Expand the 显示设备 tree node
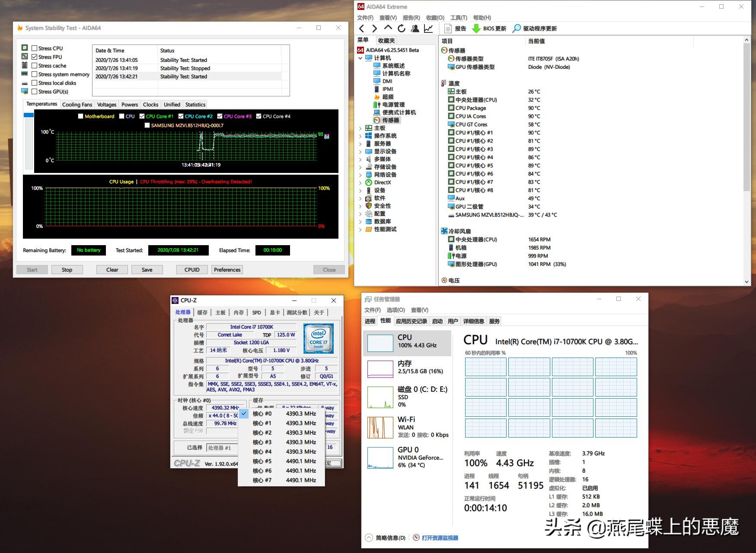 click(x=360, y=151)
